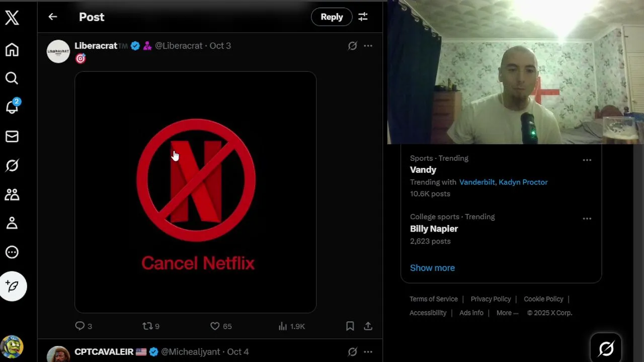Open Messages envelope icon
Image resolution: width=644 pixels, height=362 pixels.
(x=12, y=136)
